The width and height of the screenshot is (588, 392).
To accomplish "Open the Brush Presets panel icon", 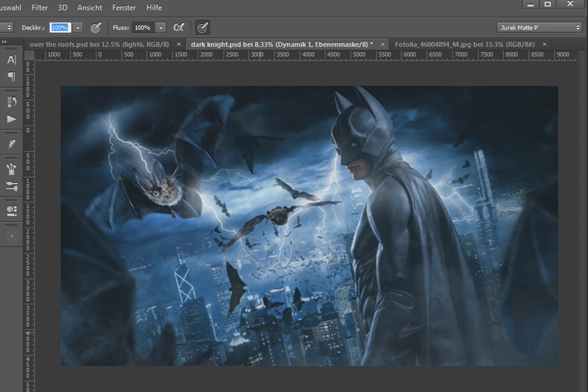I will pos(11,186).
